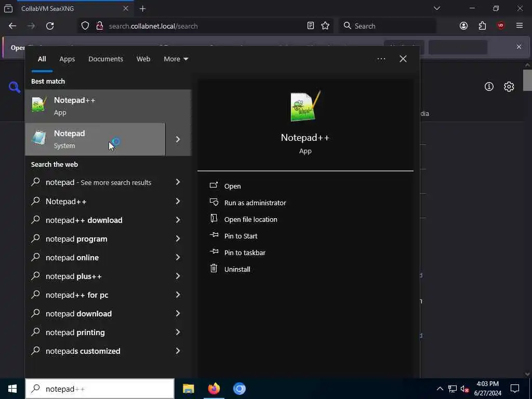Open File Explorer from the taskbar
532x399 pixels.
point(188,389)
